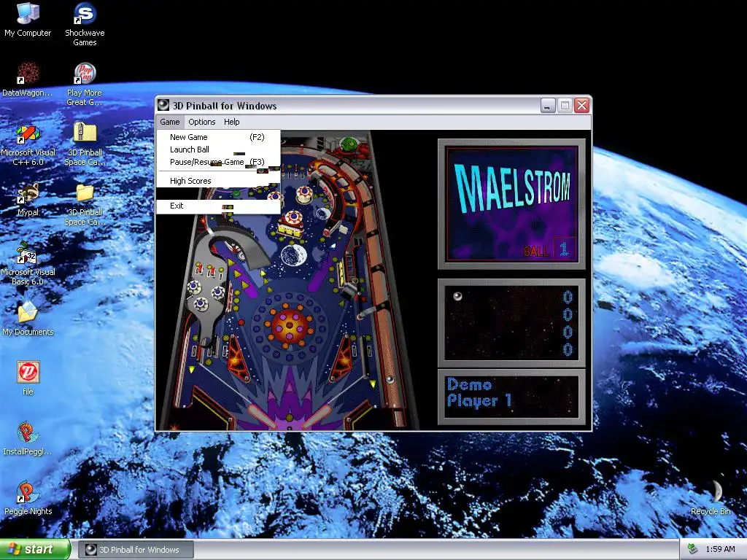
Task: Choose New Game from Game menu
Action: pyautogui.click(x=218, y=137)
